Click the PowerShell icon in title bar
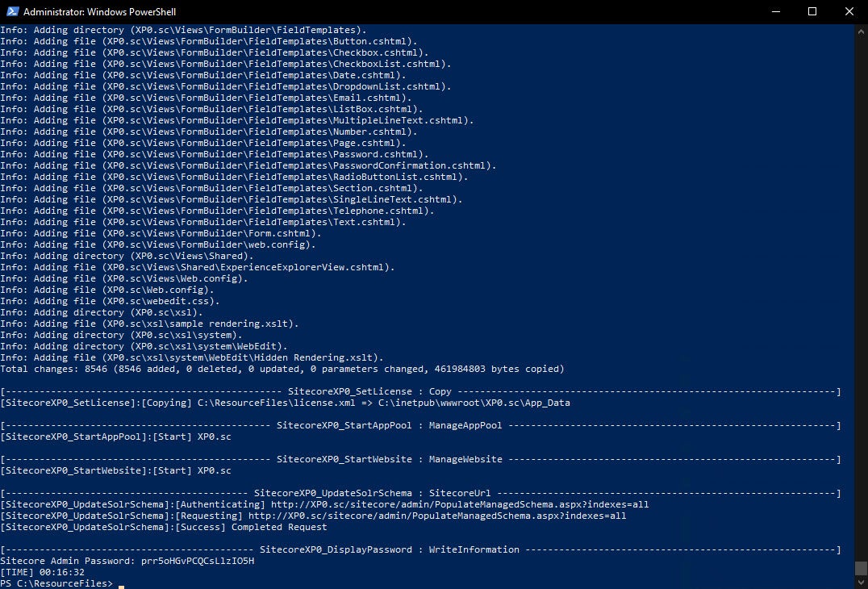This screenshot has height=589, width=868. (11, 11)
